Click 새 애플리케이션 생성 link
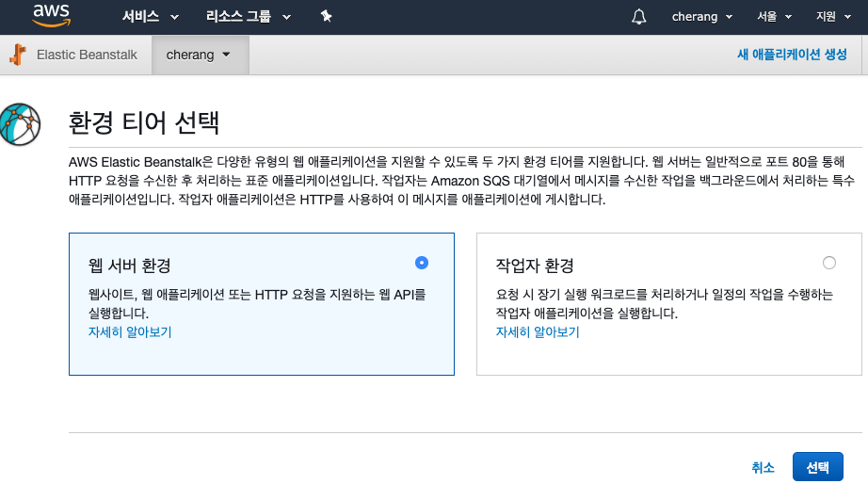Image resolution: width=868 pixels, height=500 pixels. pyautogui.click(x=792, y=55)
